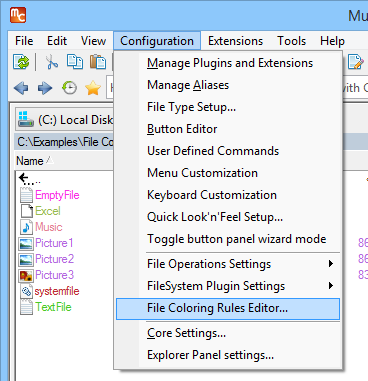The image size is (368, 381).
Task: Select the Excel file name
Action: (48, 211)
